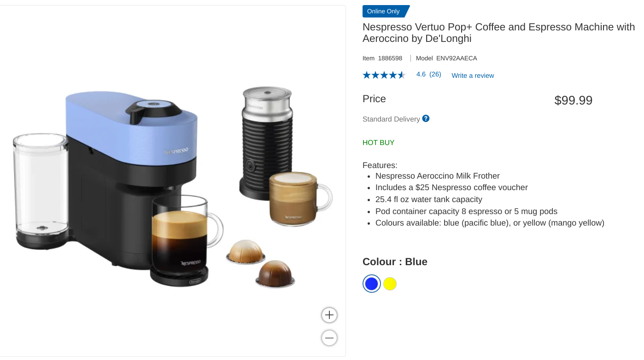Click the latte glass mug beside frother

(300, 198)
